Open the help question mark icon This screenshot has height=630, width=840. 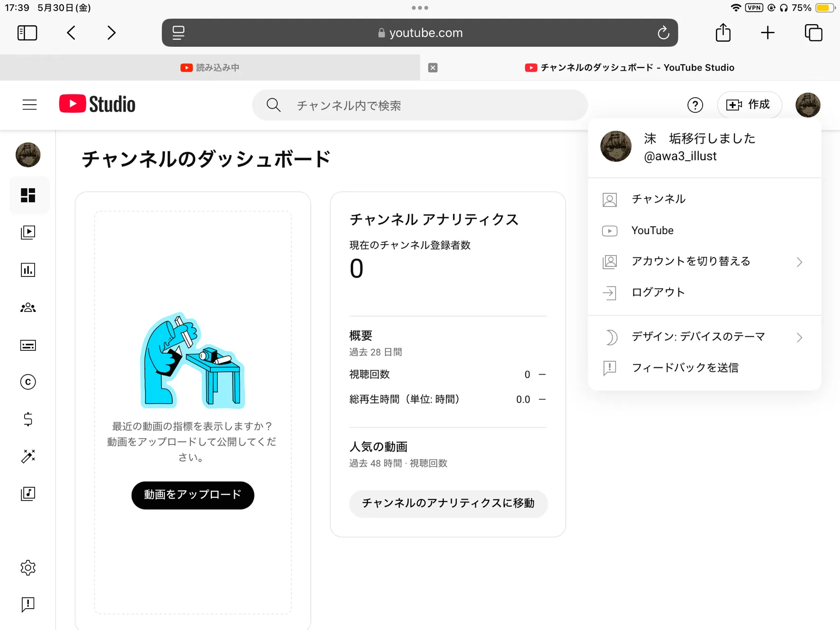(x=695, y=105)
